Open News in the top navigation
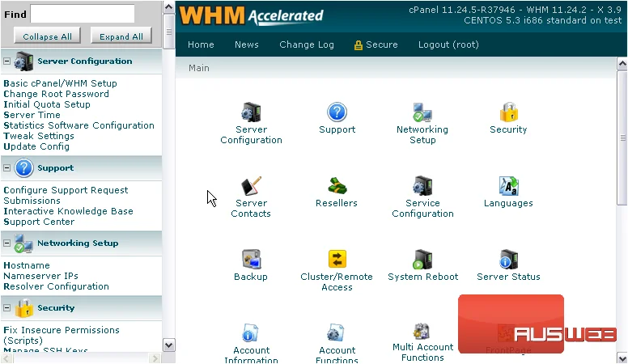628x364 pixels. coord(246,44)
